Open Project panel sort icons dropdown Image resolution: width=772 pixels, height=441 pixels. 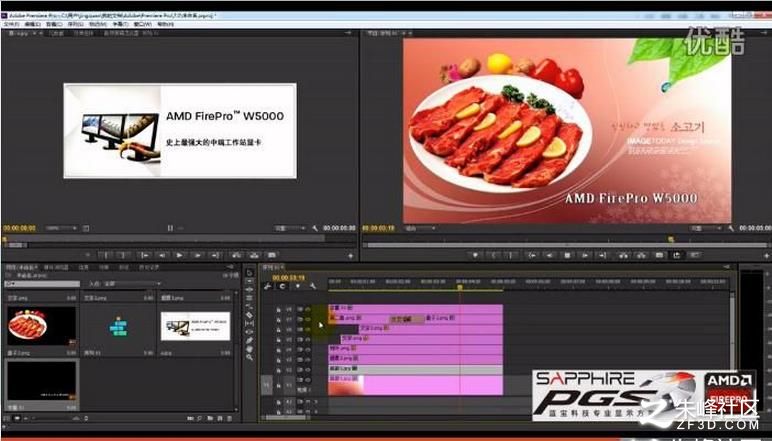coord(86,418)
